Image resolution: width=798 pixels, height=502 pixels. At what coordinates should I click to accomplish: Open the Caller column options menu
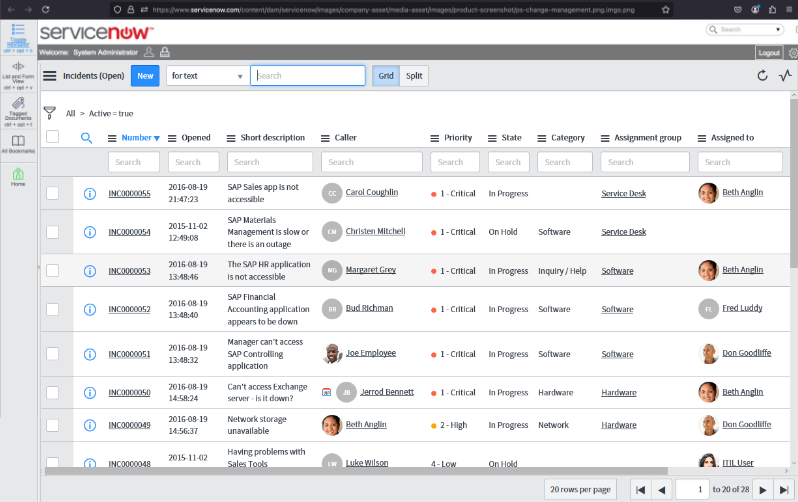pos(325,138)
